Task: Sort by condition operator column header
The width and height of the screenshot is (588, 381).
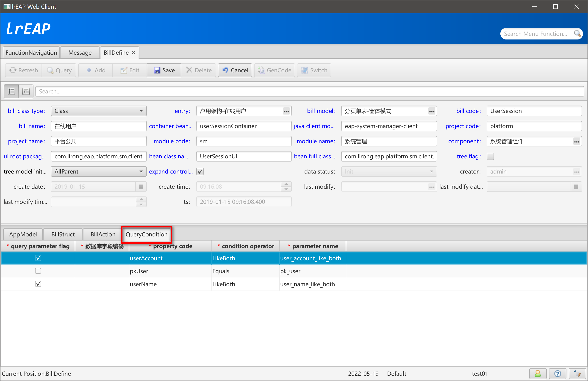Action: (246, 246)
